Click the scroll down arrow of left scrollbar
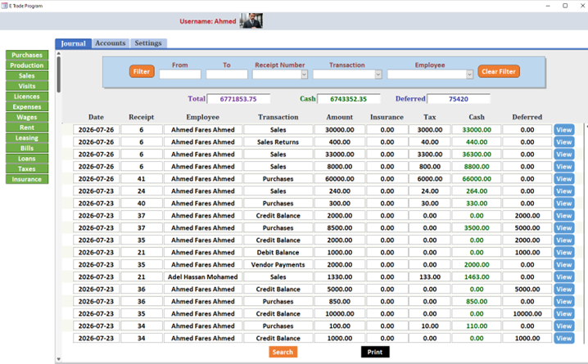 click(x=58, y=360)
